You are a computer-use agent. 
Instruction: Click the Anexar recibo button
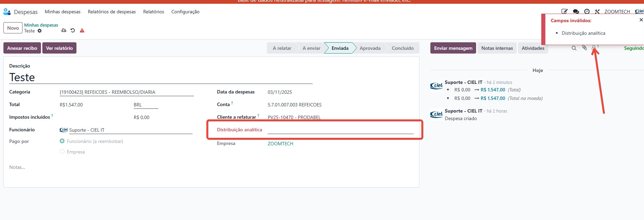point(22,48)
